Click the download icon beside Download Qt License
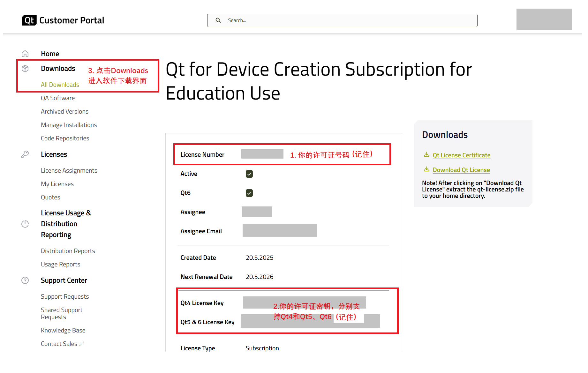 426,169
